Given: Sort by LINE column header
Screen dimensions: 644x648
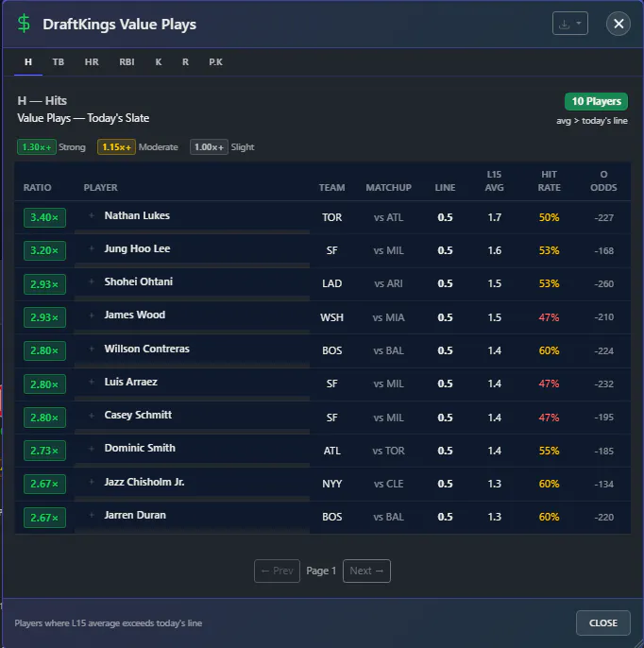Looking at the screenshot, I should point(445,188).
